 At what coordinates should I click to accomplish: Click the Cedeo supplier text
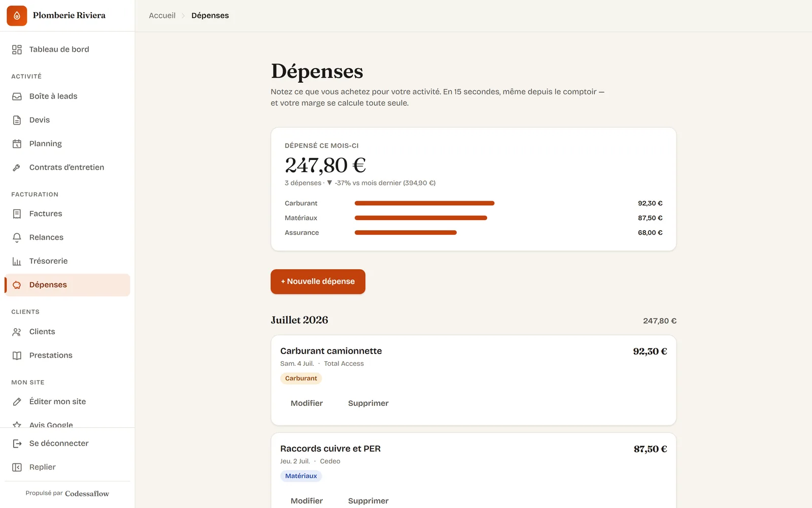[330, 461]
